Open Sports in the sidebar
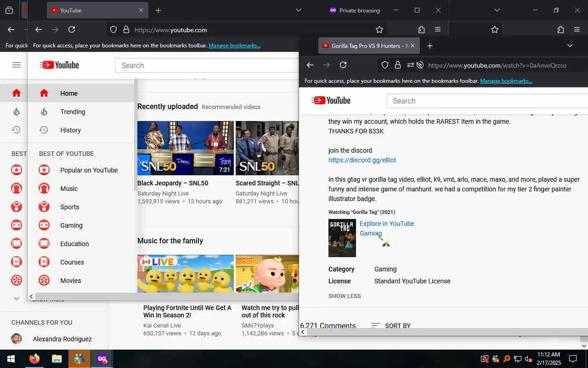The image size is (588, 368). coord(81,207)
